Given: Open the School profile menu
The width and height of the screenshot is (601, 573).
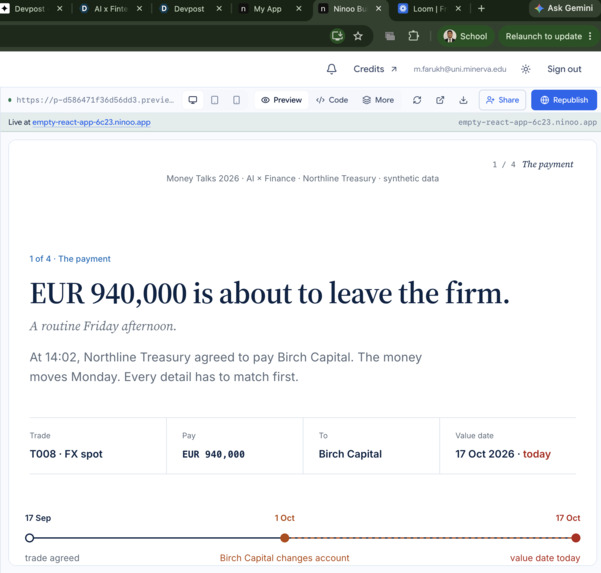Looking at the screenshot, I should 465,36.
